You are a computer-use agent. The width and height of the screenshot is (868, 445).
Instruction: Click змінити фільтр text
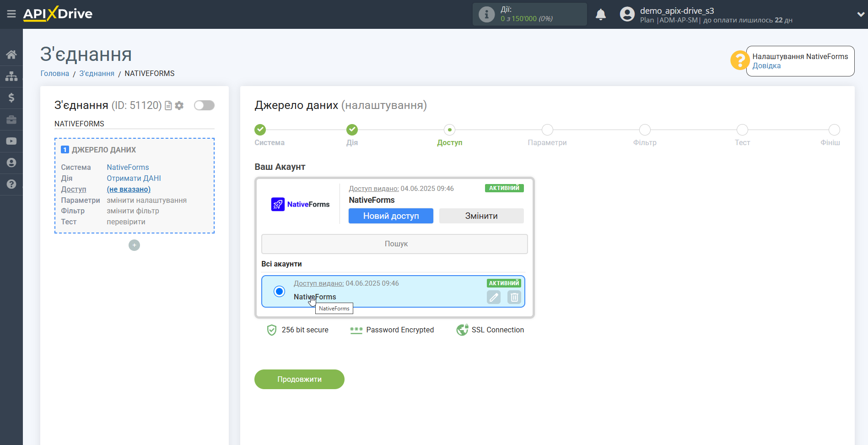coord(133,211)
